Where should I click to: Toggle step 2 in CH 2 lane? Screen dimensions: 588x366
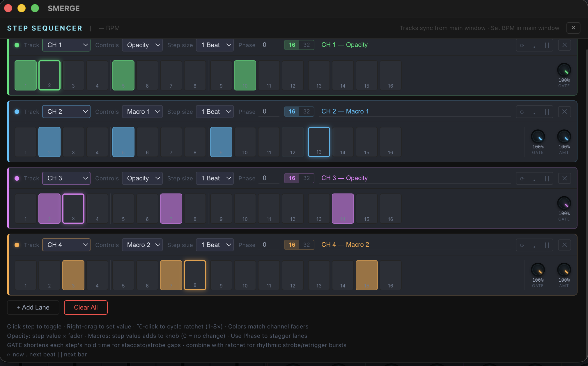coord(49,142)
